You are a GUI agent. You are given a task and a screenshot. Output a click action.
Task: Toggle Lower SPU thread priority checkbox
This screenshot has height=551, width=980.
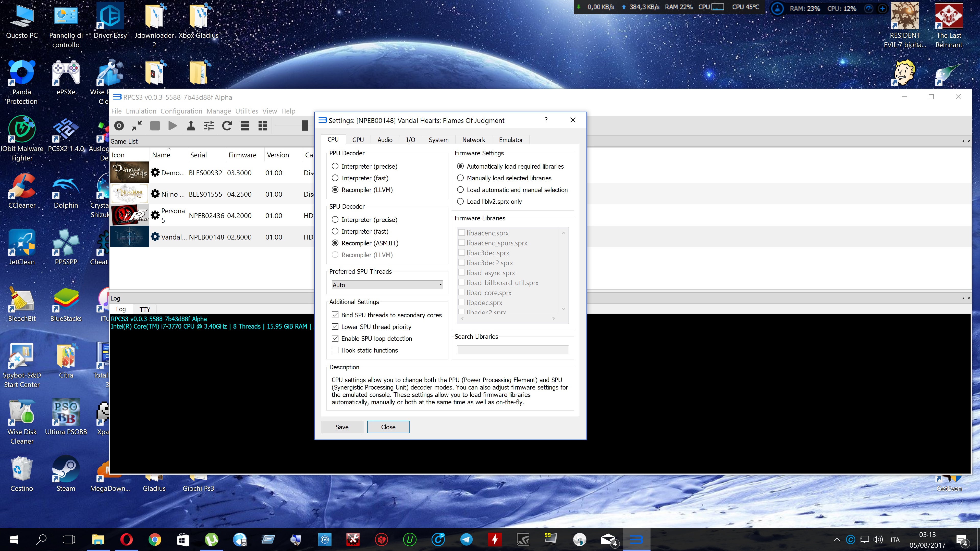click(x=371, y=327)
